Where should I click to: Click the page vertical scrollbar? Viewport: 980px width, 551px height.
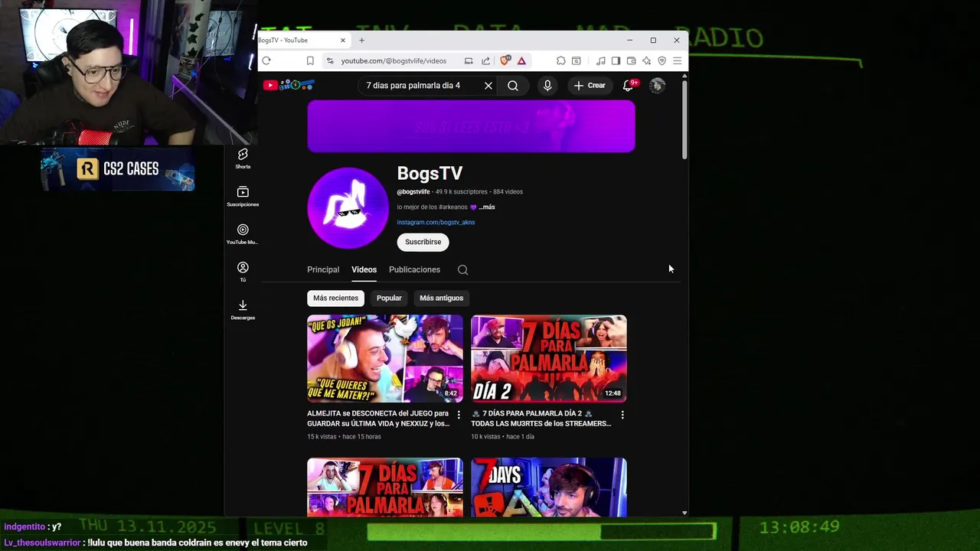point(684,119)
